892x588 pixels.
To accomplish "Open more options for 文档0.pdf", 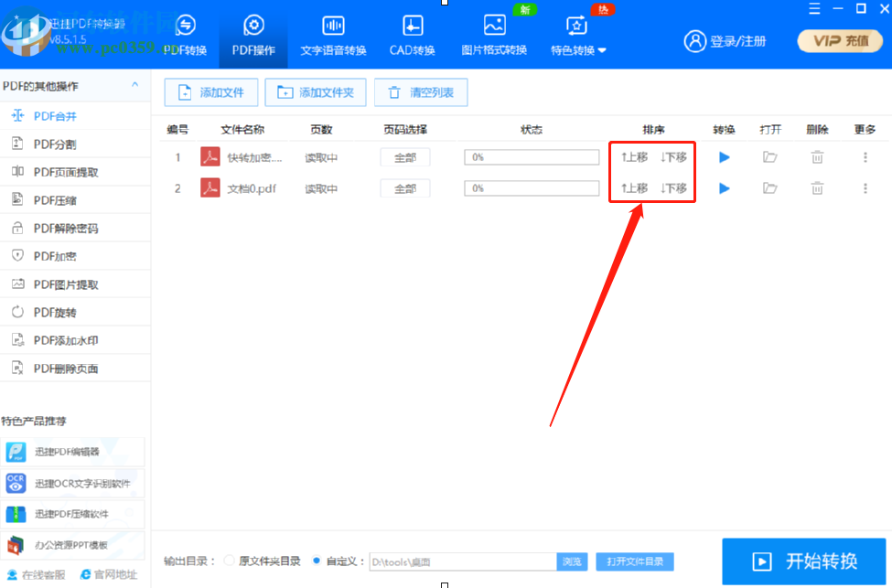I will coord(865,188).
